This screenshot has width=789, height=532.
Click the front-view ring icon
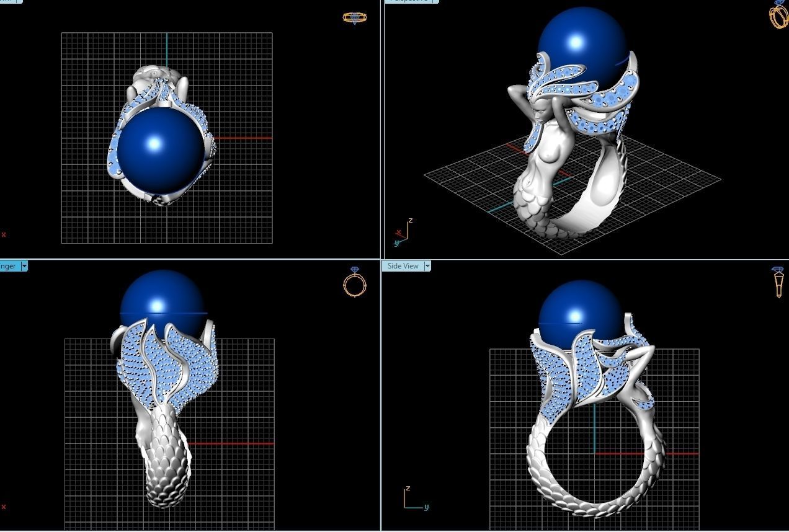(355, 282)
